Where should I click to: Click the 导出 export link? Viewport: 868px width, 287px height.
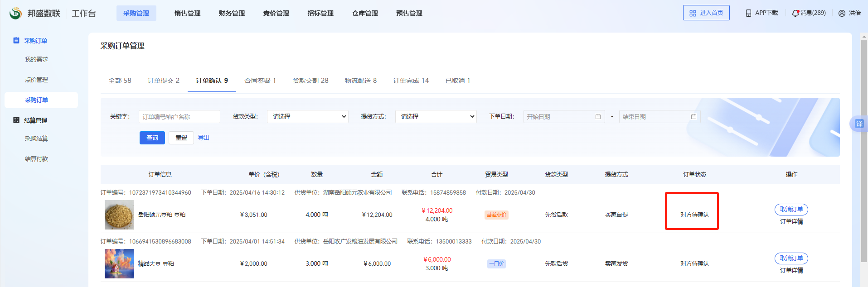(x=204, y=138)
